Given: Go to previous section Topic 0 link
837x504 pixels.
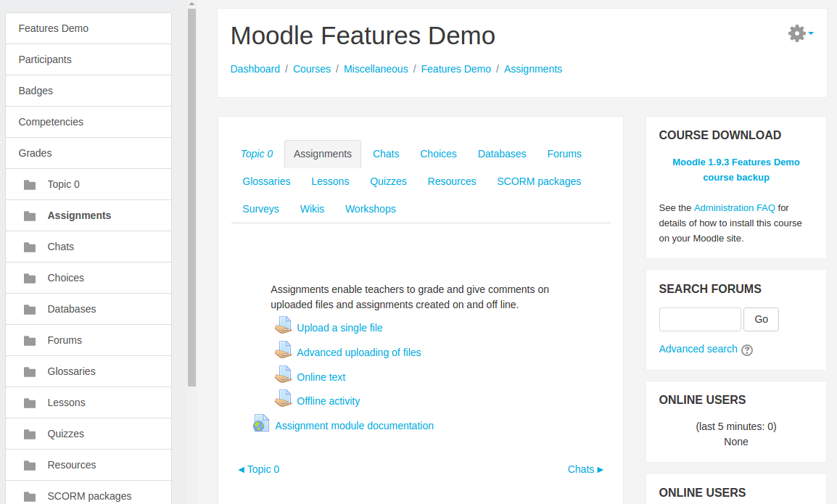Looking at the screenshot, I should point(258,469).
